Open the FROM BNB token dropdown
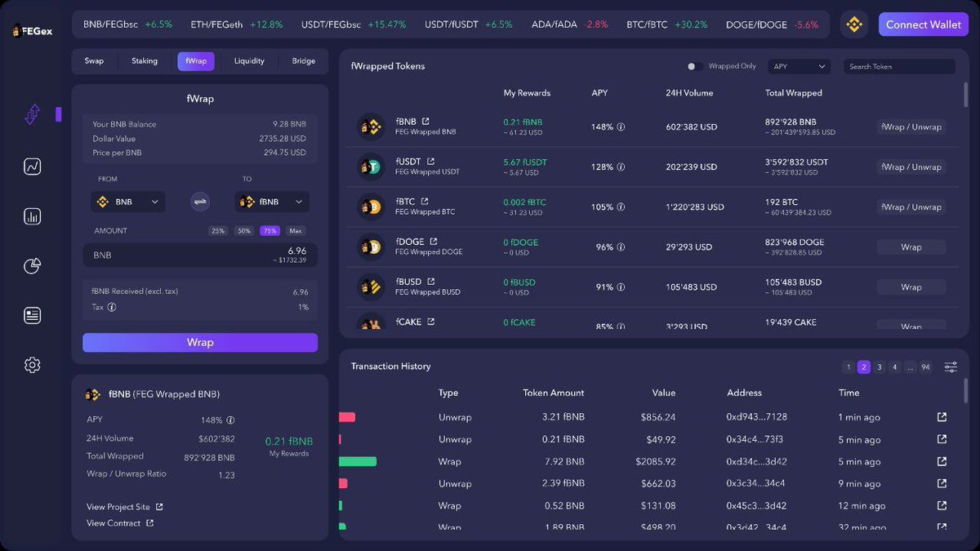Screen dimensions: 980x551 128,202
